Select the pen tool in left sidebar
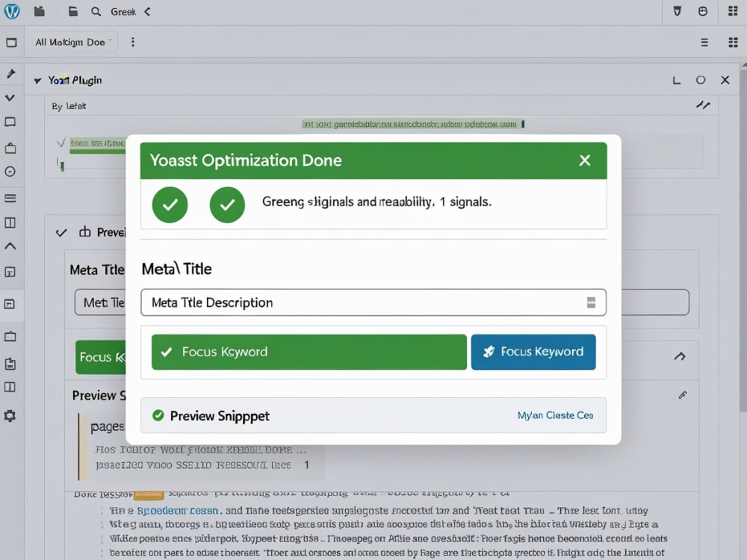 click(x=10, y=74)
